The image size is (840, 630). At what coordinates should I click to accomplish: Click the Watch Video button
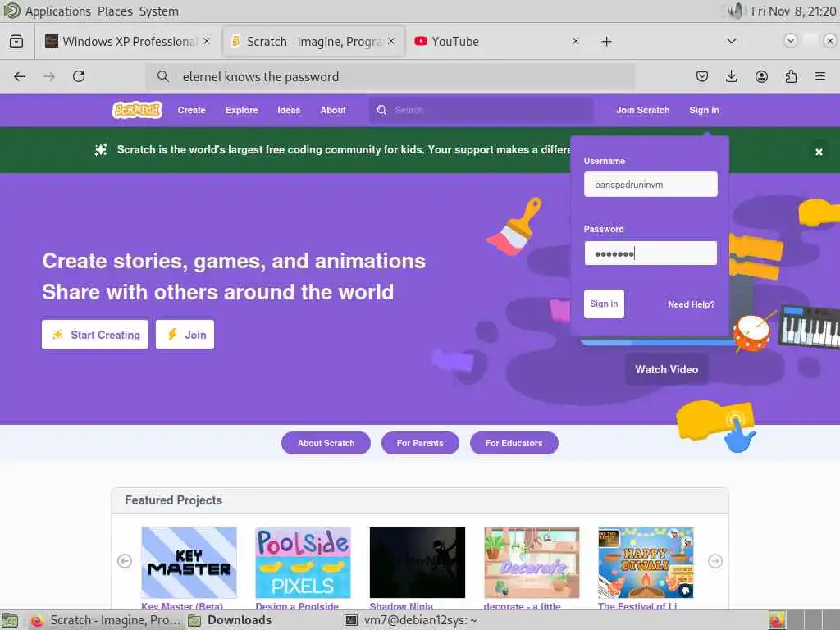(x=666, y=369)
